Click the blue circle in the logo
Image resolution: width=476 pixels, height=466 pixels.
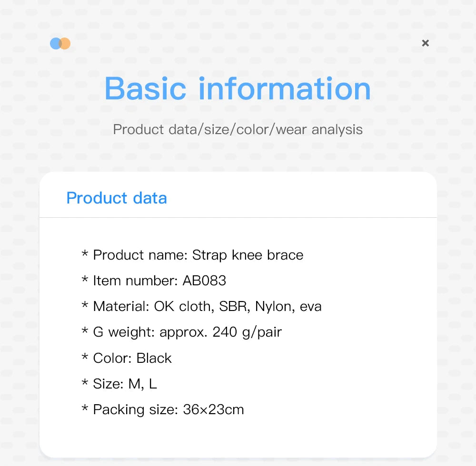pos(55,44)
